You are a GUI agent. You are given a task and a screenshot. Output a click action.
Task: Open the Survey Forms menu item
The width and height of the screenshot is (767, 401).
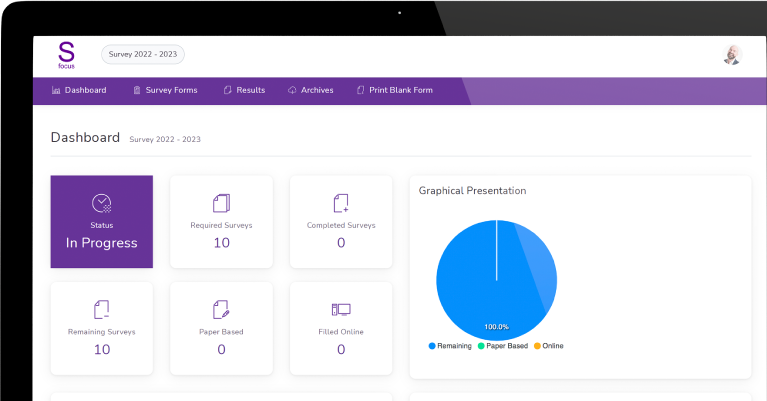coord(165,90)
